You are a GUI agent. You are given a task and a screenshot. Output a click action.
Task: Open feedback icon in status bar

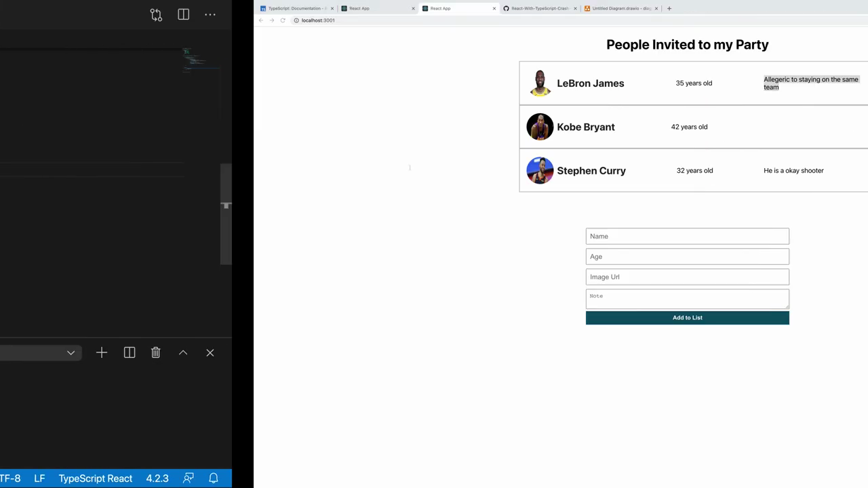[x=189, y=478]
